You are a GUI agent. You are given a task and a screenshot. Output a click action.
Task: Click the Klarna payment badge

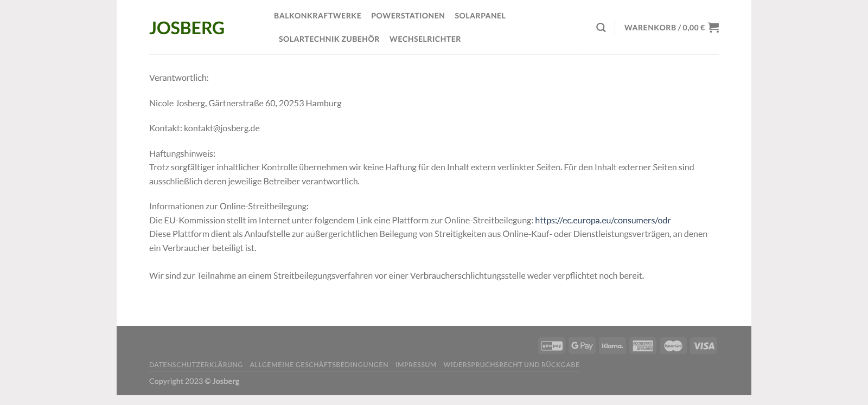pos(612,346)
